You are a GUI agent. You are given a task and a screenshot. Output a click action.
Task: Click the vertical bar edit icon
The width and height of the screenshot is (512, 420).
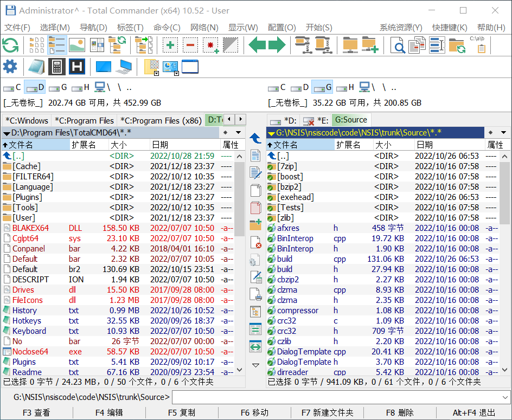(255, 173)
